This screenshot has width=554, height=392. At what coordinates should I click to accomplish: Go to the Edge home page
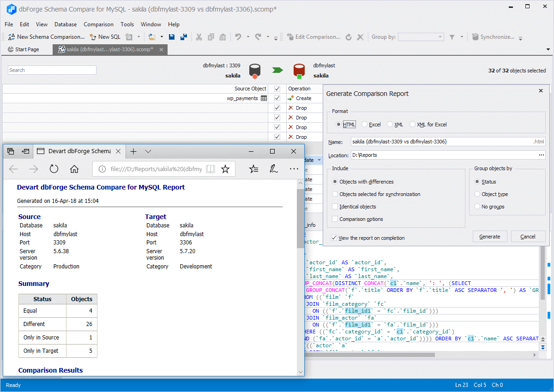[74, 169]
